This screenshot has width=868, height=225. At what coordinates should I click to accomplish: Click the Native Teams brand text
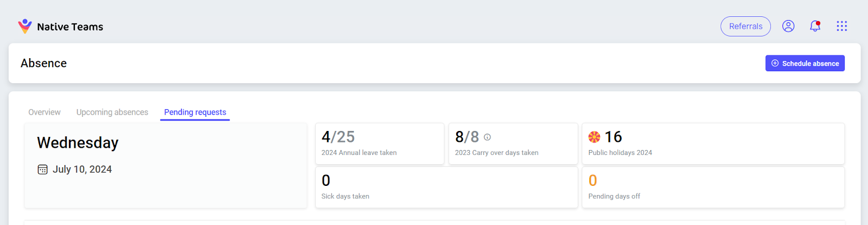70,27
